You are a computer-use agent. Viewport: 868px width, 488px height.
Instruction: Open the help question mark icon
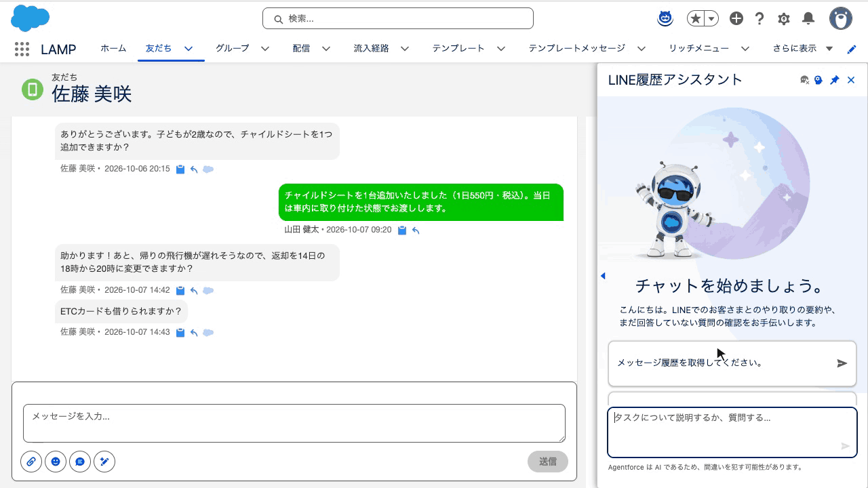(759, 18)
